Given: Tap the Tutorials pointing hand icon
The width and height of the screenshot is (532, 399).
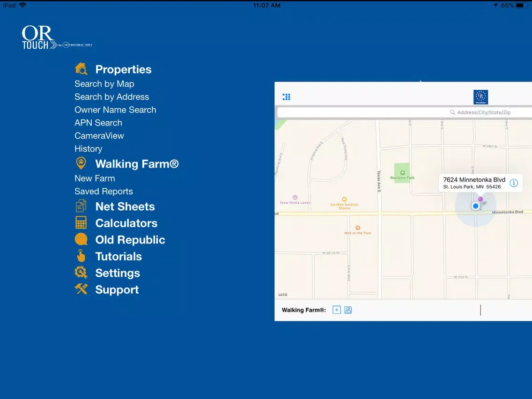Looking at the screenshot, I should click(x=81, y=256).
